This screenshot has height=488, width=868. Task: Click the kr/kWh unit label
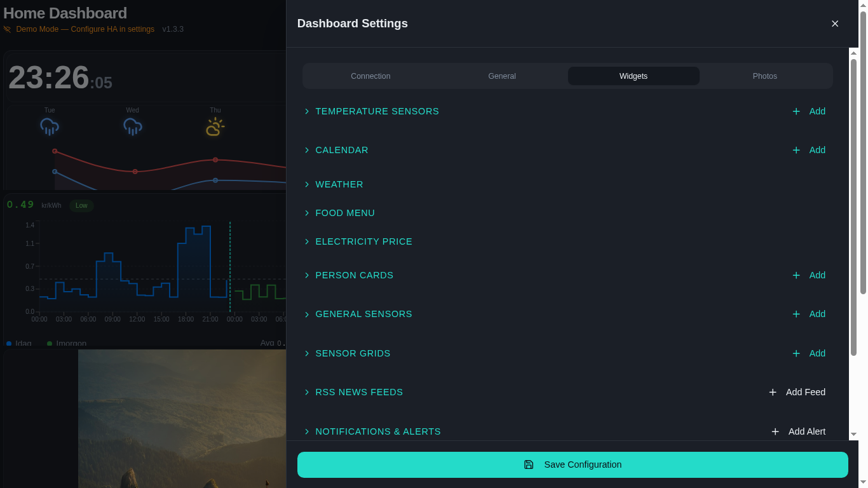(51, 206)
